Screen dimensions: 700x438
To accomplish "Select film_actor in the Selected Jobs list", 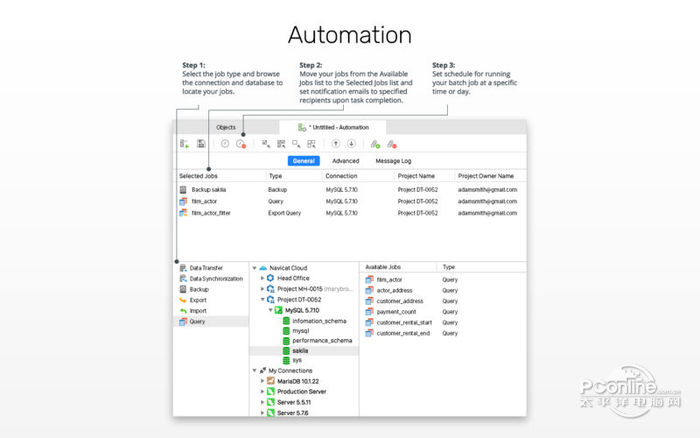I will [x=204, y=201].
